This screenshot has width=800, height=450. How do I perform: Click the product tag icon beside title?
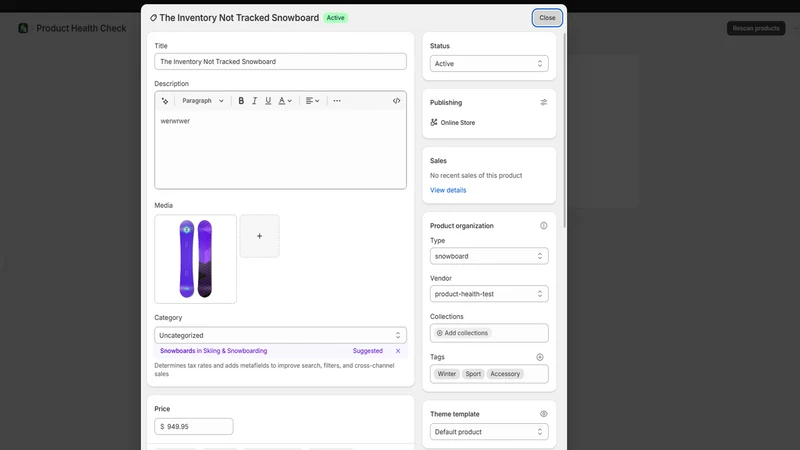(153, 18)
